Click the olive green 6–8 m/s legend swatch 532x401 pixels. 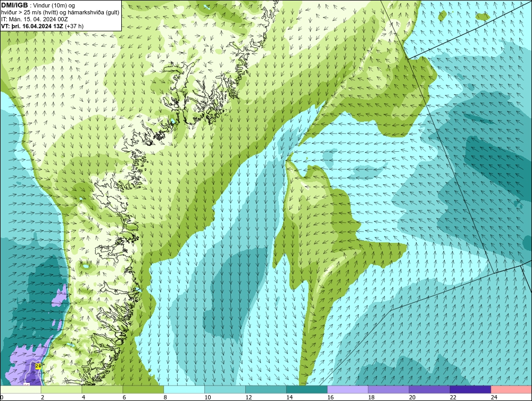coord(143,389)
